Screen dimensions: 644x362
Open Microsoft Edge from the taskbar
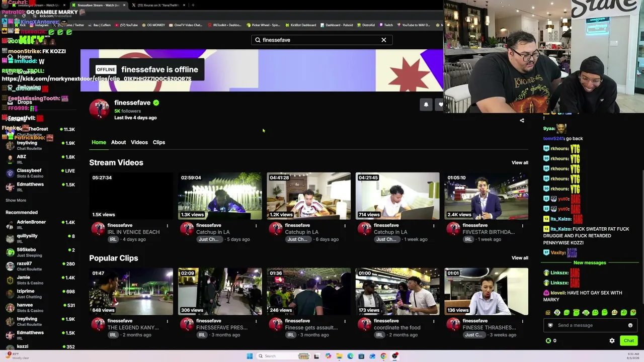350,356
